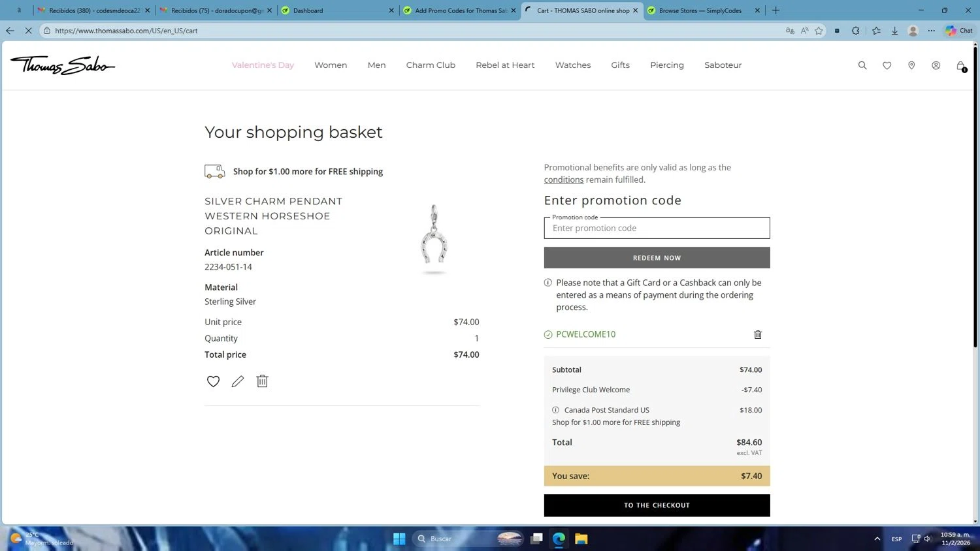
Task: Open the translate page icon
Action: click(790, 30)
